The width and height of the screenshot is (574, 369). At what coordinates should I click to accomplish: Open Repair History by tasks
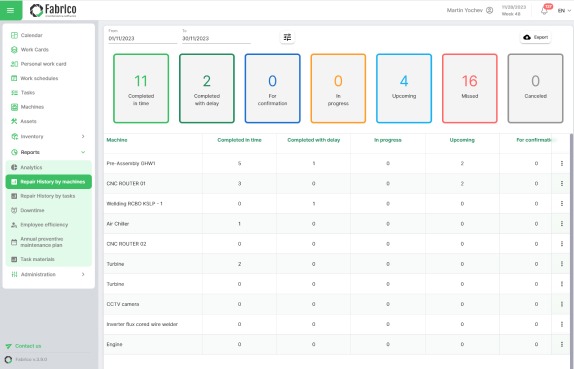tap(48, 196)
